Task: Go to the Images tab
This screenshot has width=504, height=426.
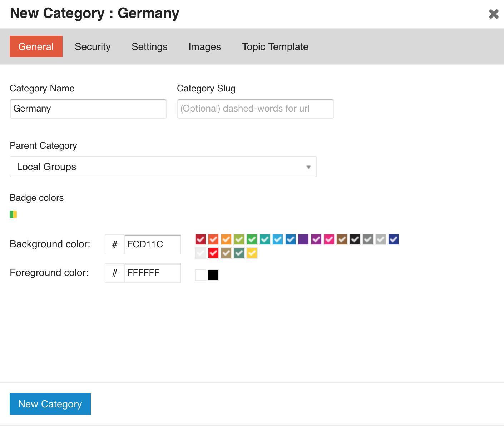Action: pyautogui.click(x=204, y=47)
